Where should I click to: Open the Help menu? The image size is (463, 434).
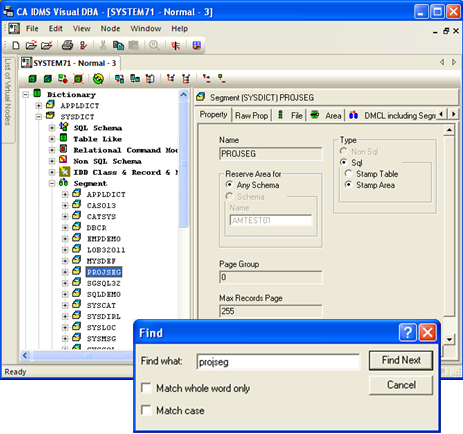[x=180, y=29]
